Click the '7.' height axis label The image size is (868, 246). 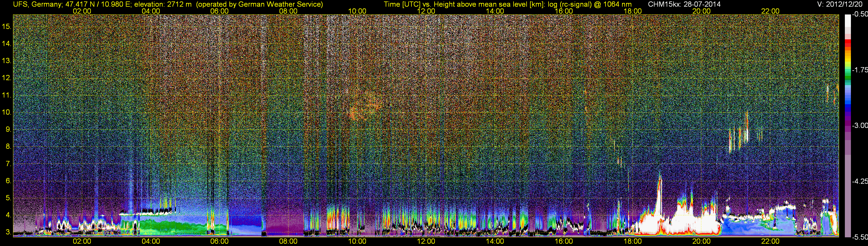8,164
